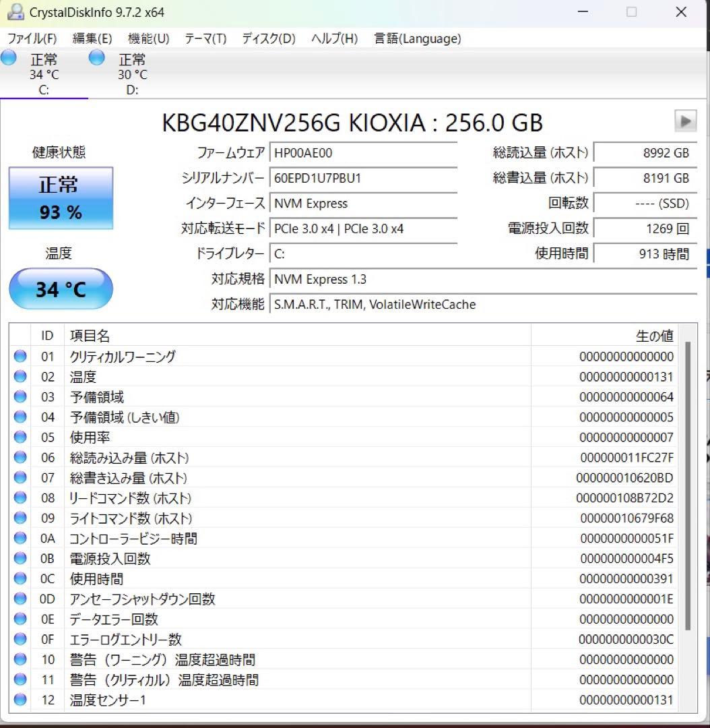Open the テーマ(T) menu

point(205,39)
